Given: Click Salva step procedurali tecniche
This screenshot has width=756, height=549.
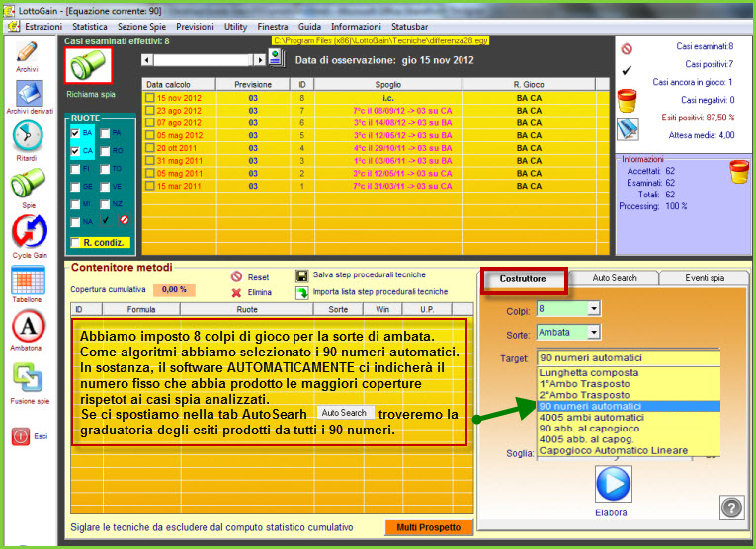Looking at the screenshot, I should [x=370, y=274].
